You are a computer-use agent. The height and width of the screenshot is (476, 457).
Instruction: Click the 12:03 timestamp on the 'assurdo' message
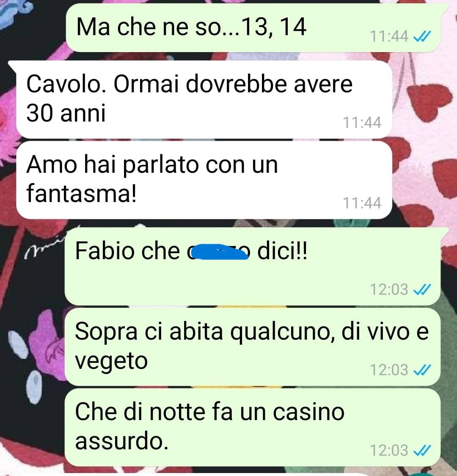point(389,451)
